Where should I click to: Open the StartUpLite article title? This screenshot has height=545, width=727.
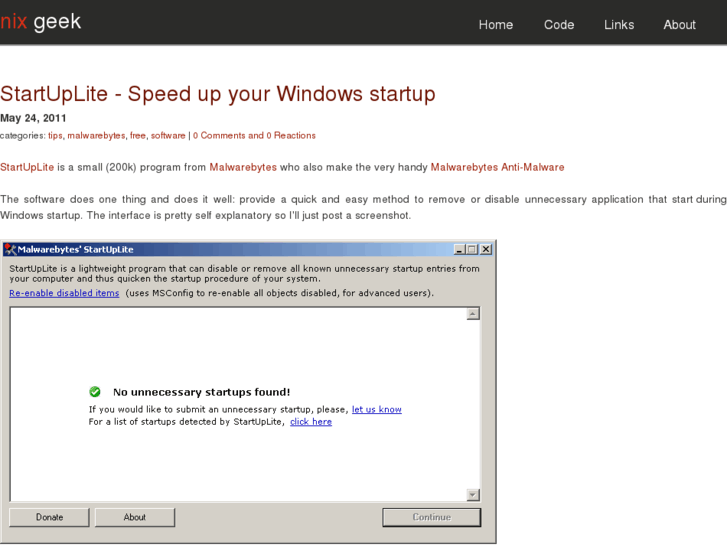pos(217,94)
